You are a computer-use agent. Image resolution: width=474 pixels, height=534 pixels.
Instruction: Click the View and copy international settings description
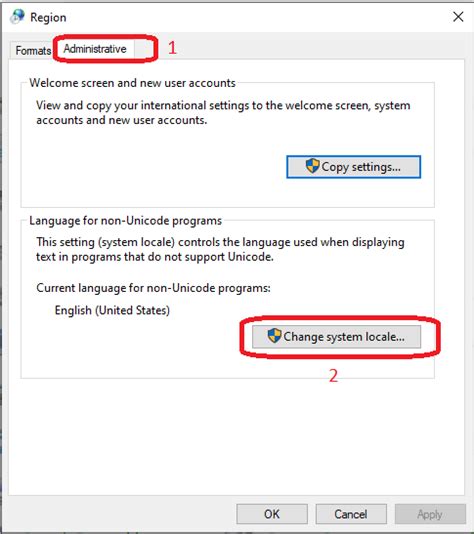(x=223, y=113)
